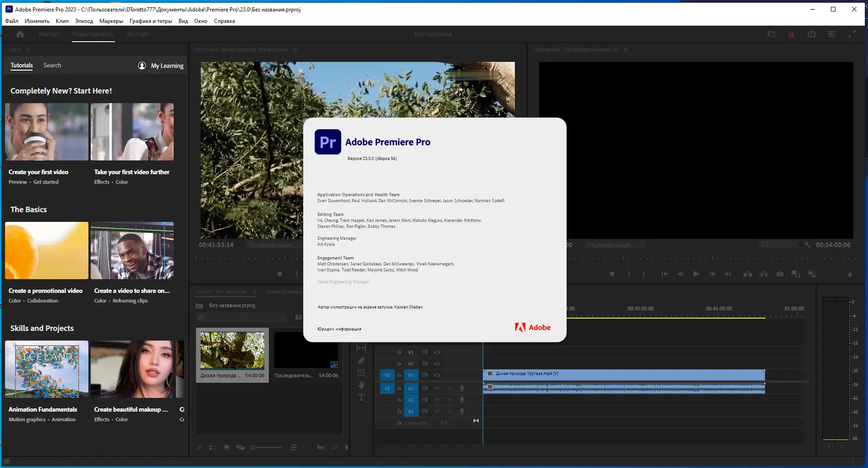
Task: Click the Home icon in header
Action: tap(20, 34)
